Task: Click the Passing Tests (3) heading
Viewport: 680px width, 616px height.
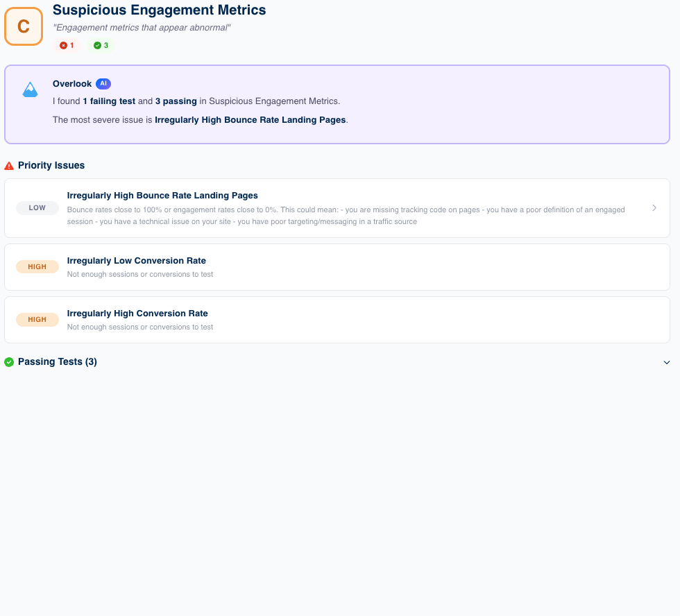Action: pyautogui.click(x=58, y=362)
